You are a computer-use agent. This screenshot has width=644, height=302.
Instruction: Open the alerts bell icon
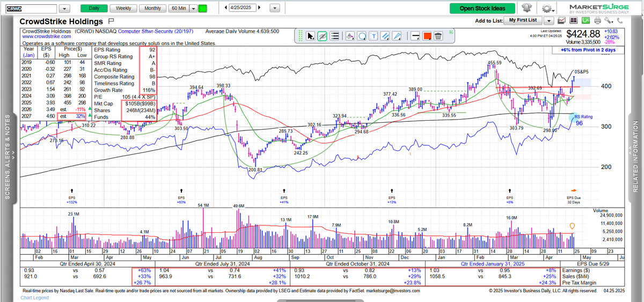point(526,8)
